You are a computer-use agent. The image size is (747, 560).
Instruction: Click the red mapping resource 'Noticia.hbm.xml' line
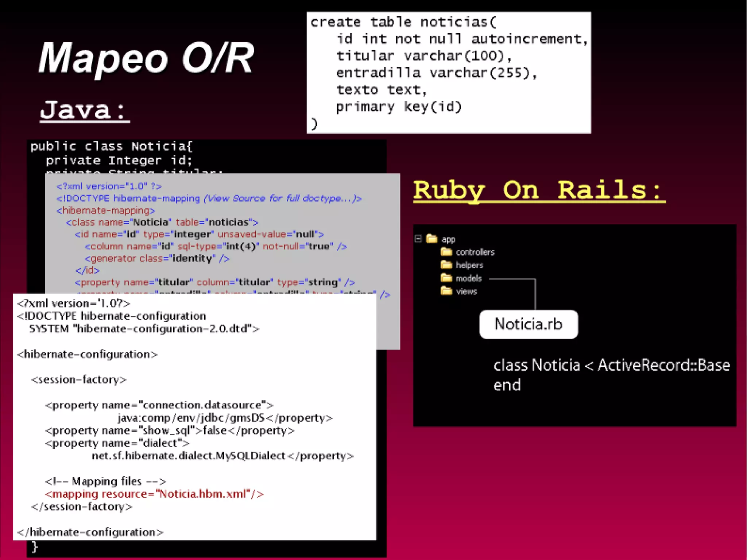154,494
